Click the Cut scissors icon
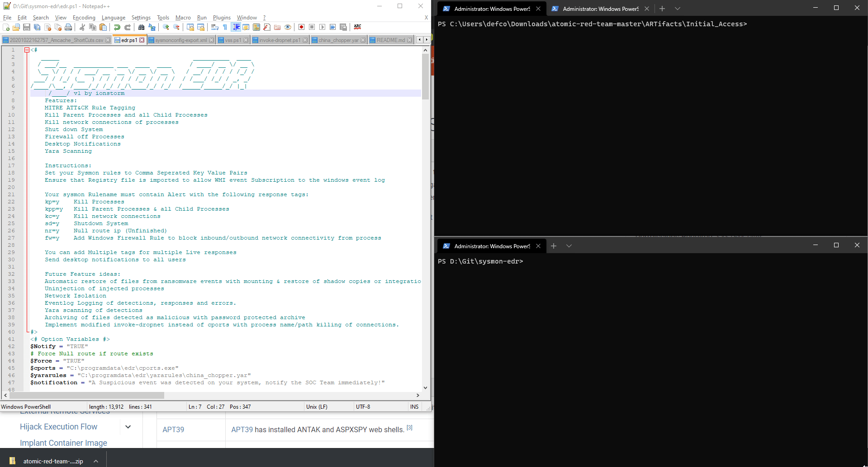This screenshot has height=467, width=868. (x=82, y=28)
